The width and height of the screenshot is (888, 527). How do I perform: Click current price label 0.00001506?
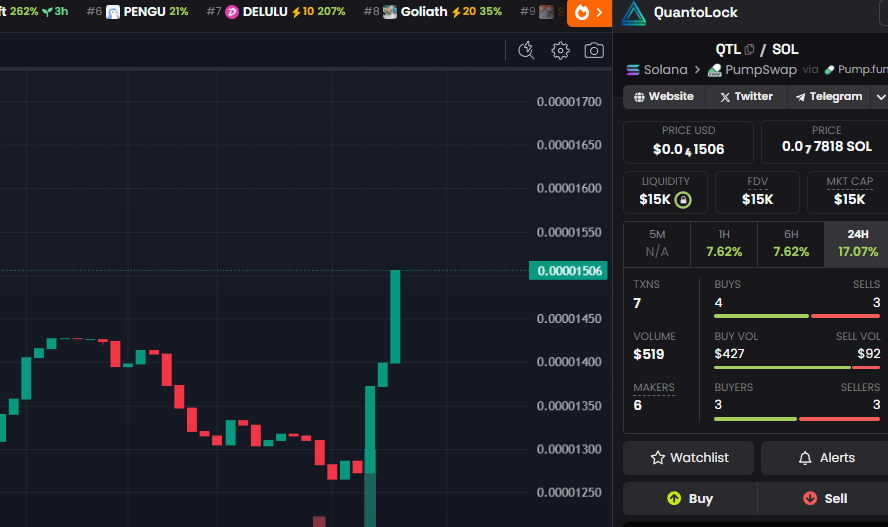pos(569,271)
